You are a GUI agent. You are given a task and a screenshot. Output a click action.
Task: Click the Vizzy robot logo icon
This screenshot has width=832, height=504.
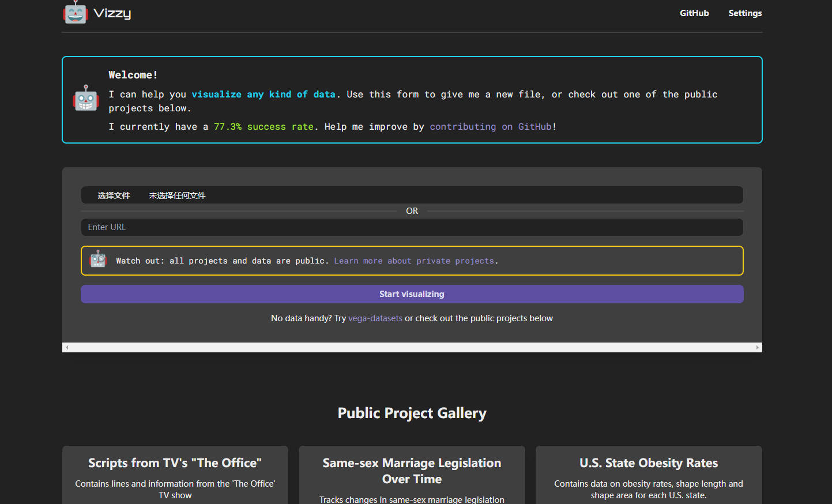pyautogui.click(x=75, y=13)
